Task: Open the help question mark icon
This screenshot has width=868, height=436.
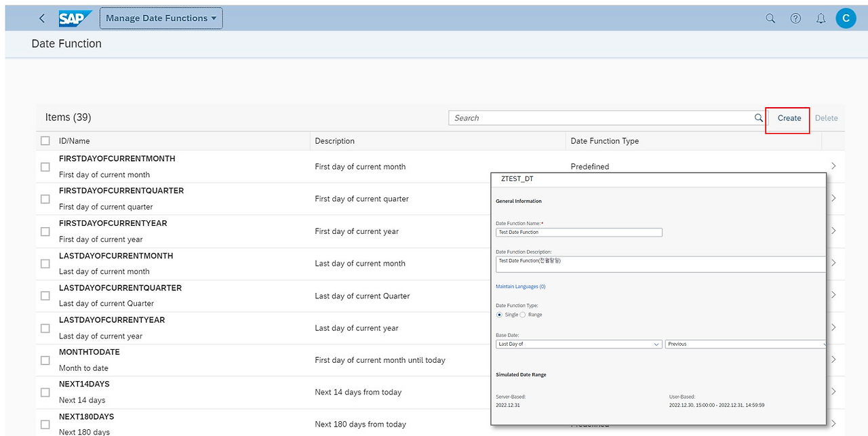Action: tap(795, 18)
